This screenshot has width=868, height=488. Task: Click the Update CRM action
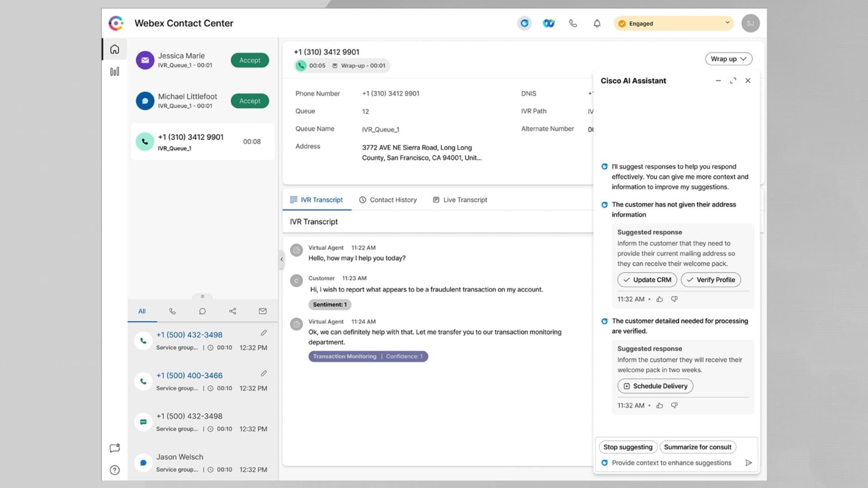[647, 280]
